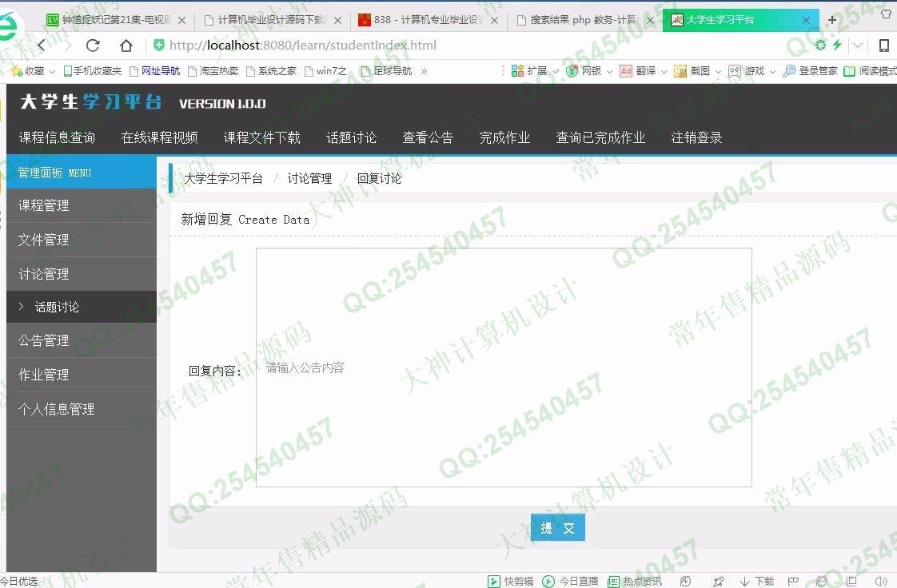This screenshot has height=588, width=897.
Task: Click the 回复内容 text area
Action: (504, 367)
